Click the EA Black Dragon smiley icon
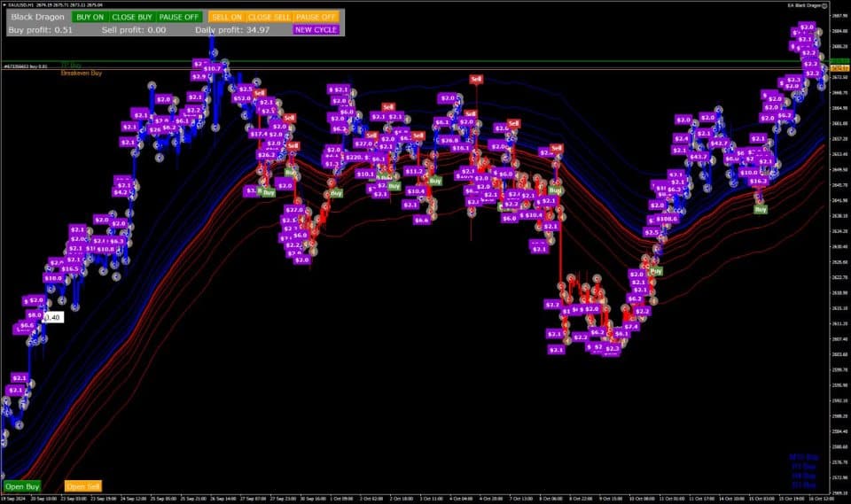 coord(824,5)
